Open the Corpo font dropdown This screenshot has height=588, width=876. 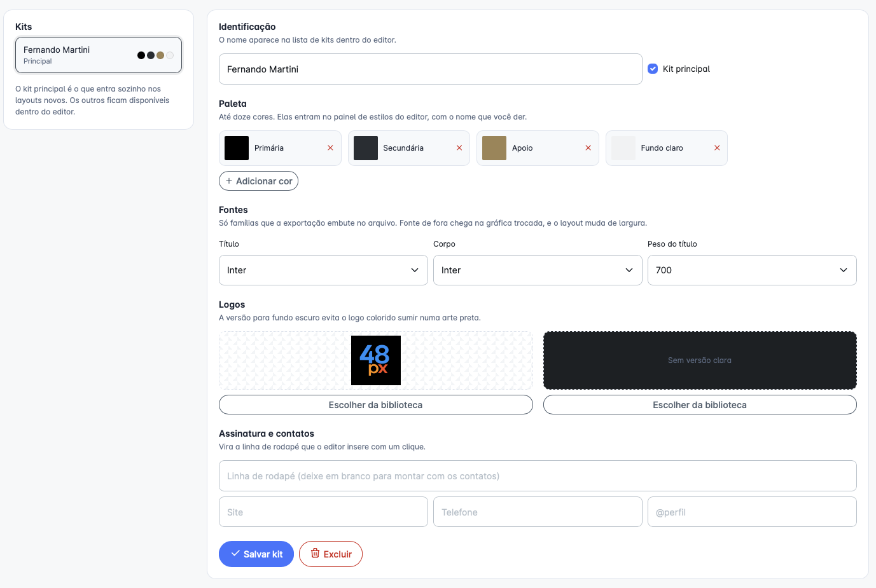538,270
